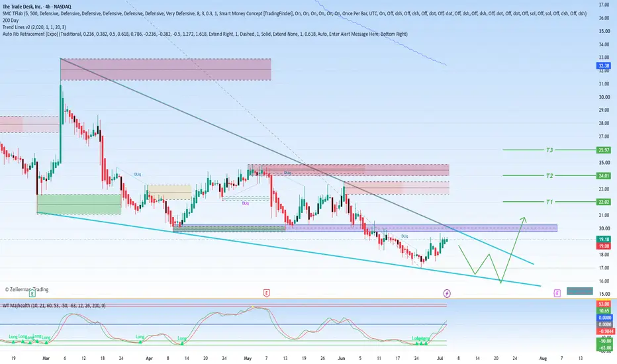Click the 25.97 price tag
Viewport: 617px width, 364px height.
click(604, 150)
